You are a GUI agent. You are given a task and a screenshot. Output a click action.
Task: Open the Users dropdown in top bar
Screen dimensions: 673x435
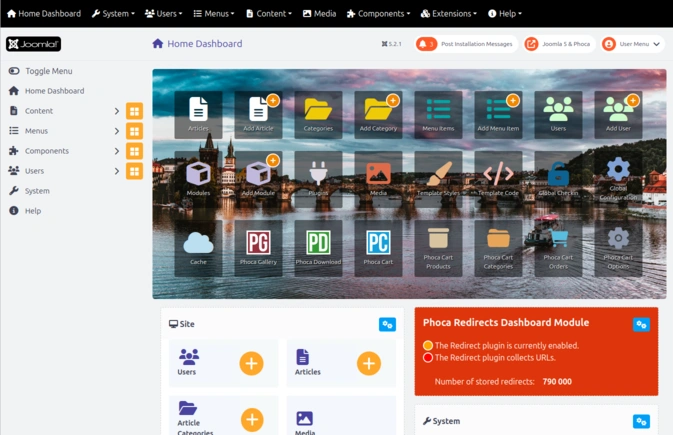tap(164, 14)
